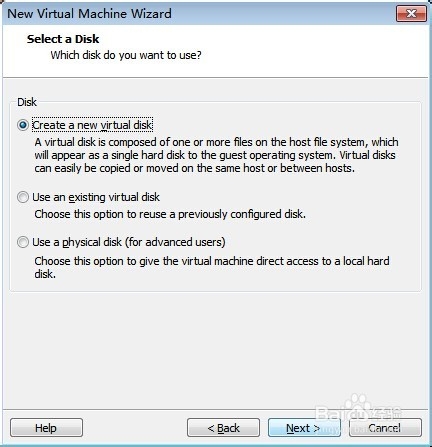Cancel the New Virtual Machine Wizard
This screenshot has height=447, width=432.
[385, 428]
